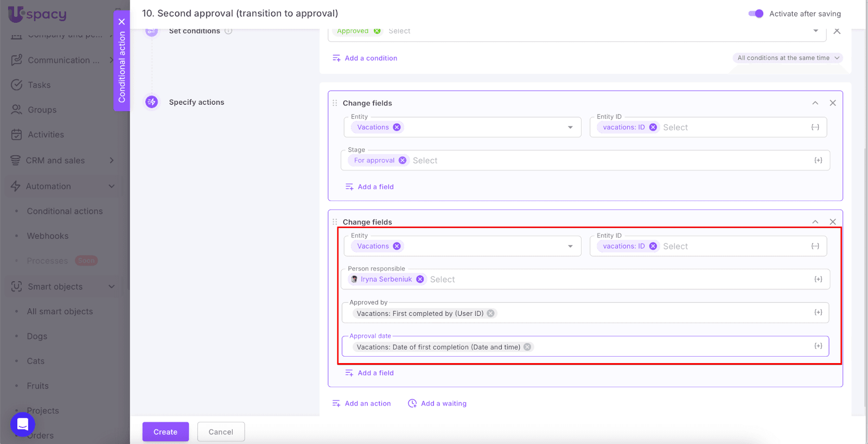Open All conditions at the same time dropdown

[788, 58]
